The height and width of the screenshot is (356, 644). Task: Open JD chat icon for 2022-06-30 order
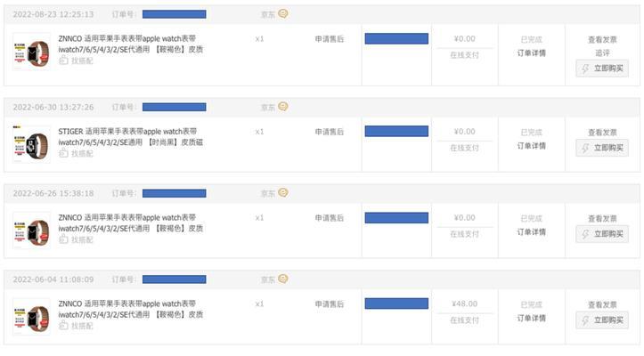click(283, 106)
